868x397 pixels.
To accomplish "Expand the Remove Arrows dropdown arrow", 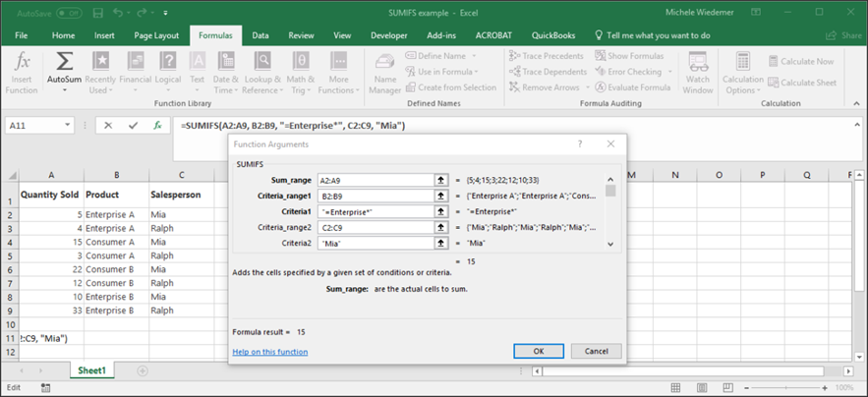I will point(588,86).
